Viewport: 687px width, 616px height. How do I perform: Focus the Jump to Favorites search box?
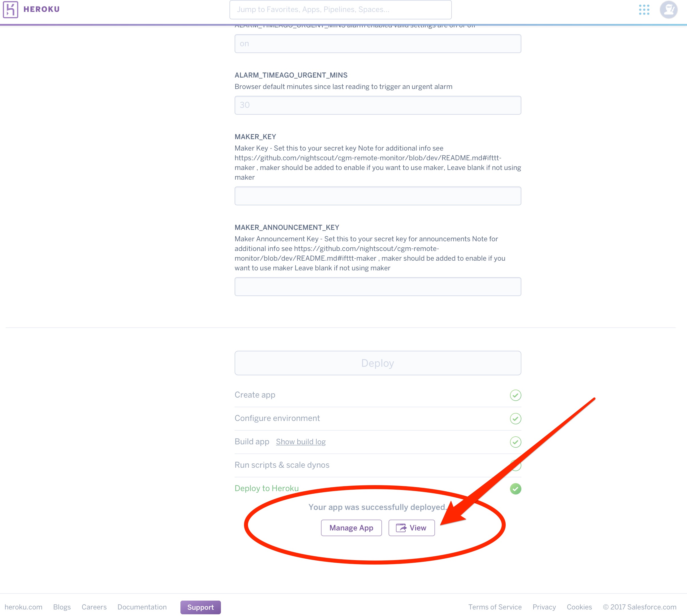(340, 9)
